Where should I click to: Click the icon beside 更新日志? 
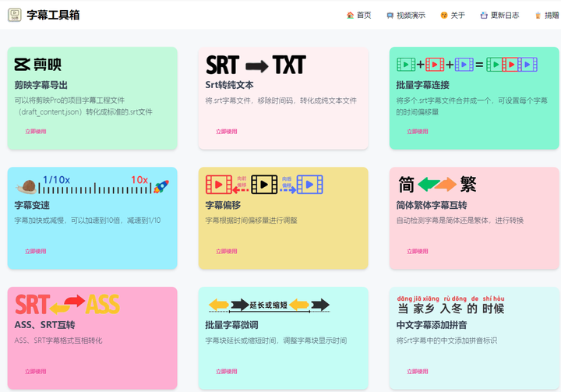point(484,15)
